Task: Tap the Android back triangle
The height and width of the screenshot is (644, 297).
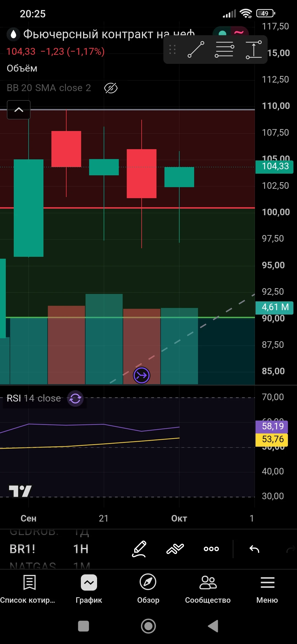Action: 213,626
